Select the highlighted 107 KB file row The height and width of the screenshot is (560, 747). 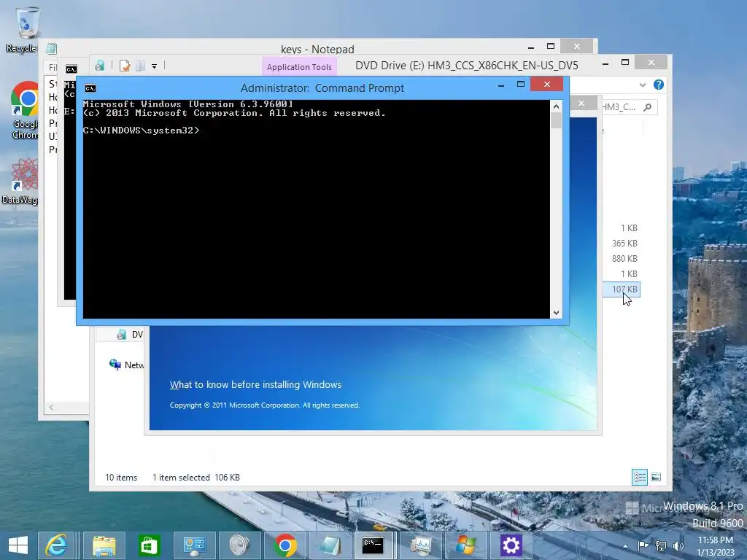622,289
